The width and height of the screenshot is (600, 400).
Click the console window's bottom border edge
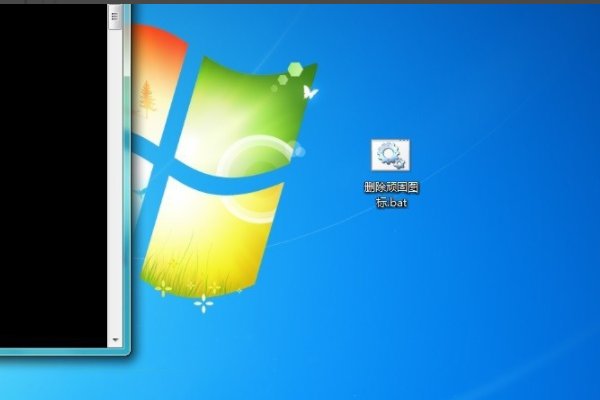click(60, 352)
